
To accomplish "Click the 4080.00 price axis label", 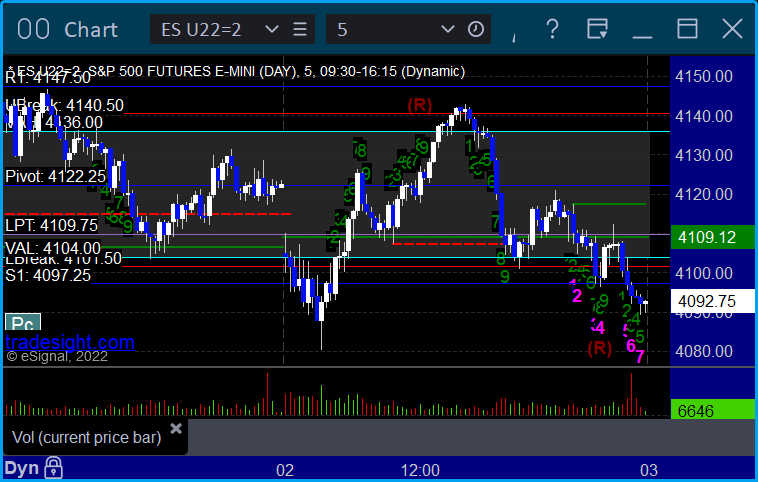I will point(703,351).
